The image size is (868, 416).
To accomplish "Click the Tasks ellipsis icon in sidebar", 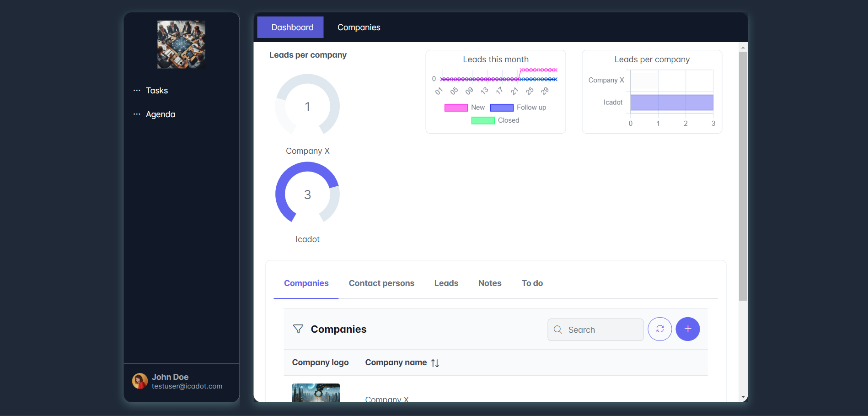I will point(137,91).
